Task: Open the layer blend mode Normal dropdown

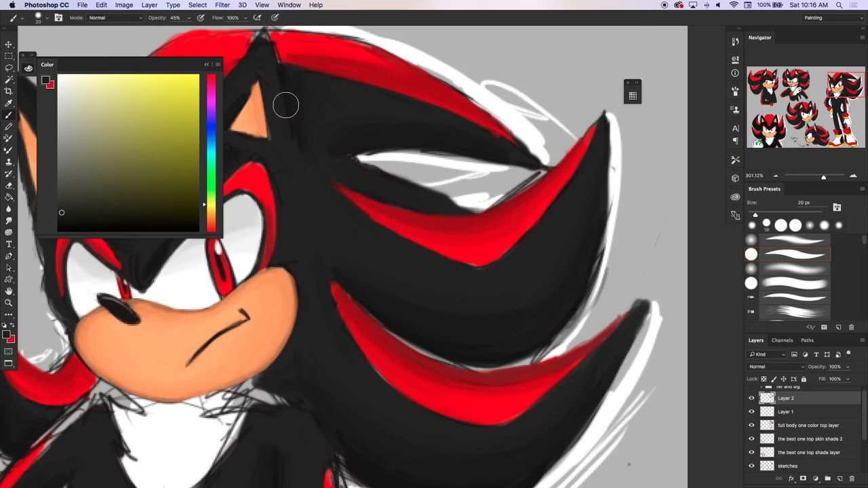Action: [776, 367]
